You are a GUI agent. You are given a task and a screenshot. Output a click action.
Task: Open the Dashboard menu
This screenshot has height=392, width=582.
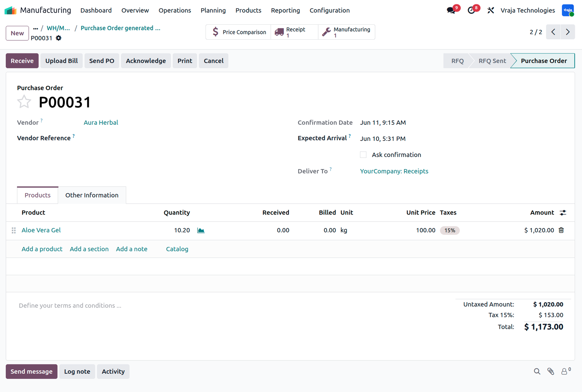pos(96,10)
